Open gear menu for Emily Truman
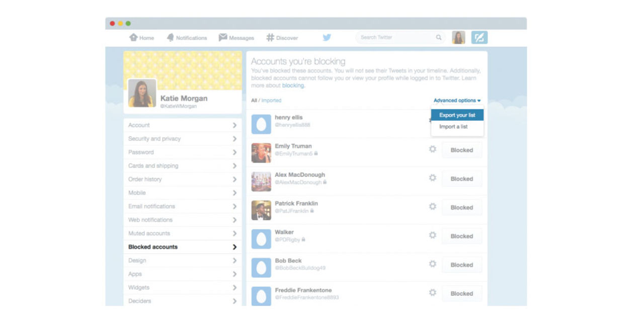Image resolution: width=644 pixels, height=327 pixels. (x=432, y=149)
